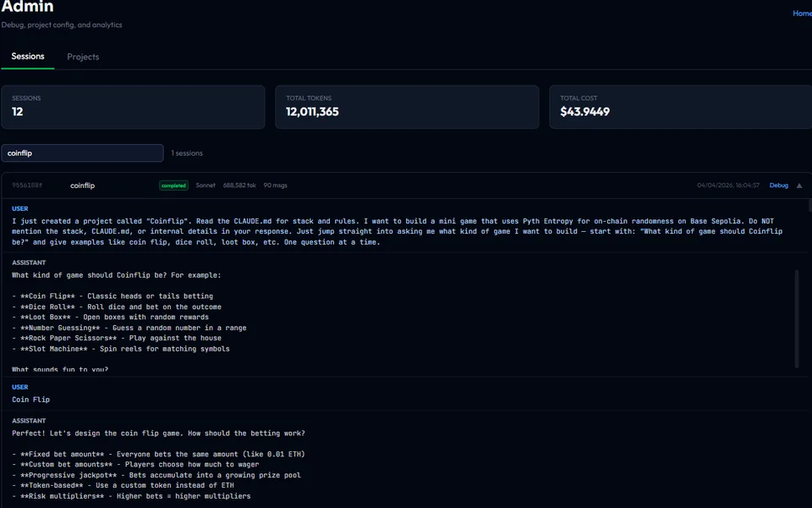Click the '**Number Guessing**' example line
The image size is (812, 508).
tap(129, 329)
